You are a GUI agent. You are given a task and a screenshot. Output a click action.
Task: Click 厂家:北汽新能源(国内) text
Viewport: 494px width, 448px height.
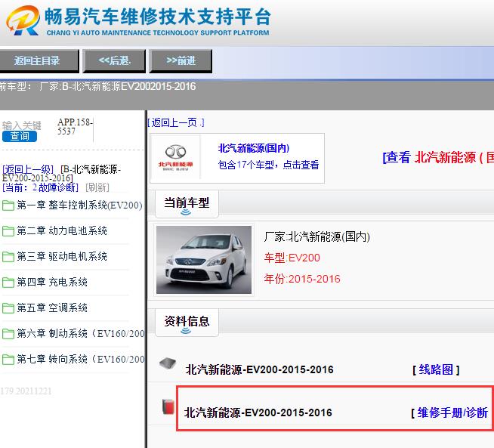pos(317,236)
